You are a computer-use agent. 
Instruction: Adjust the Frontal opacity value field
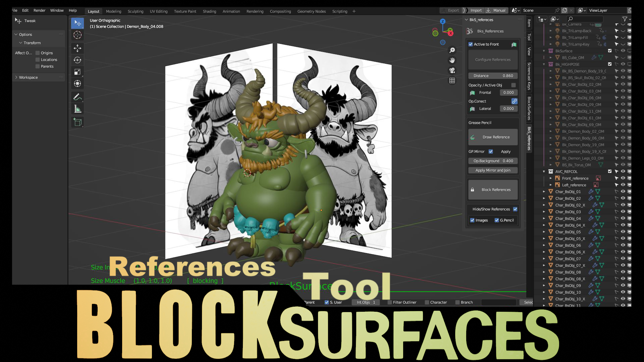click(x=508, y=93)
